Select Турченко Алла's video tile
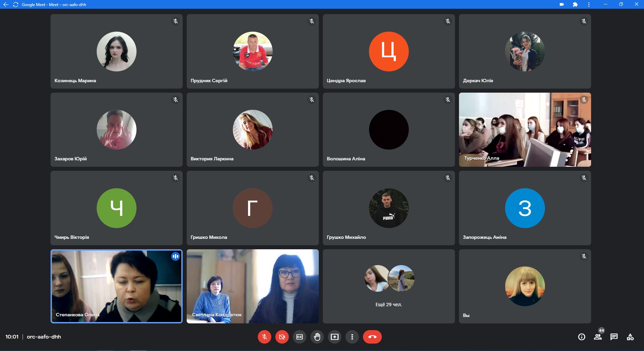Image resolution: width=644 pixels, height=351 pixels. (x=525, y=130)
